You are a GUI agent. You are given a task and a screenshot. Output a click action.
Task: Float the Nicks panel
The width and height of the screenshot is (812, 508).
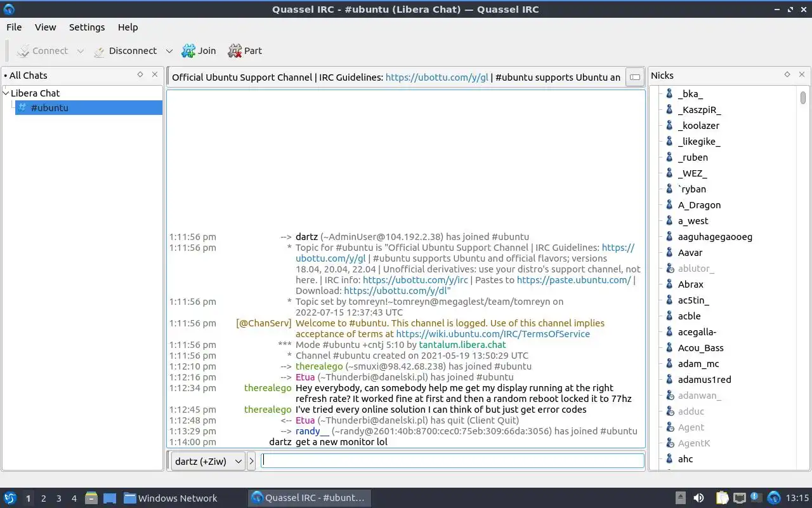(787, 75)
